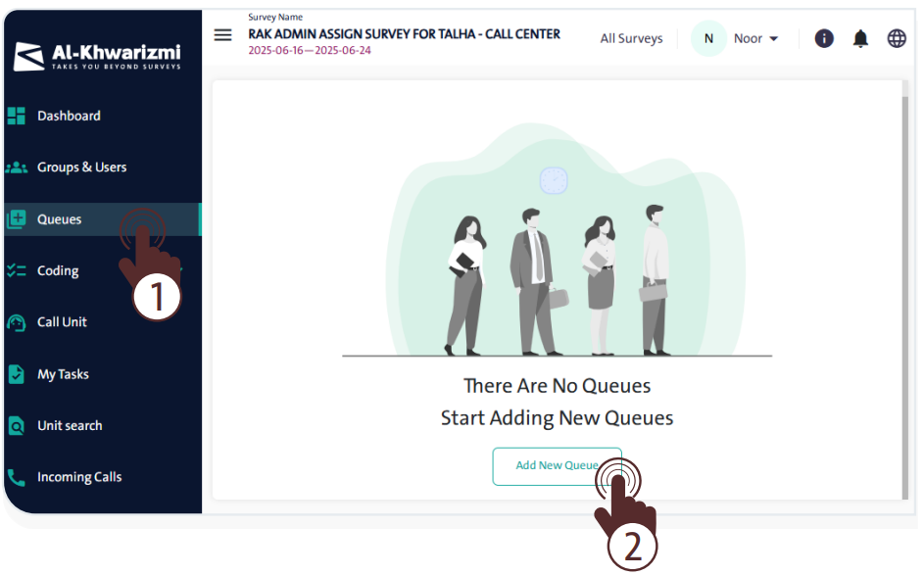Click the Call Unit headset icon
924x576 pixels.
click(16, 322)
